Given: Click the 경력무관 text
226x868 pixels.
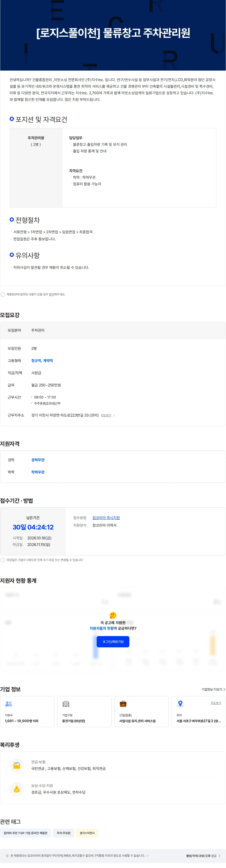Looking at the screenshot, I should [x=38, y=460].
